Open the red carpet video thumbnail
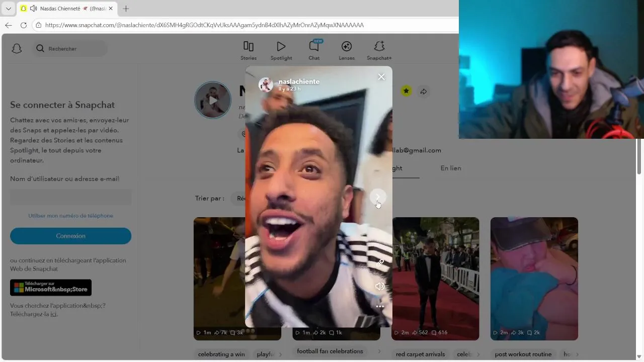The height and width of the screenshot is (362, 644). 436,279
